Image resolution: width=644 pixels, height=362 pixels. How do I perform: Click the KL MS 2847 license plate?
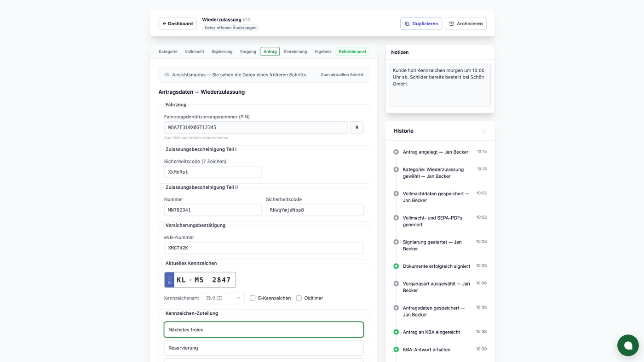[200, 280]
